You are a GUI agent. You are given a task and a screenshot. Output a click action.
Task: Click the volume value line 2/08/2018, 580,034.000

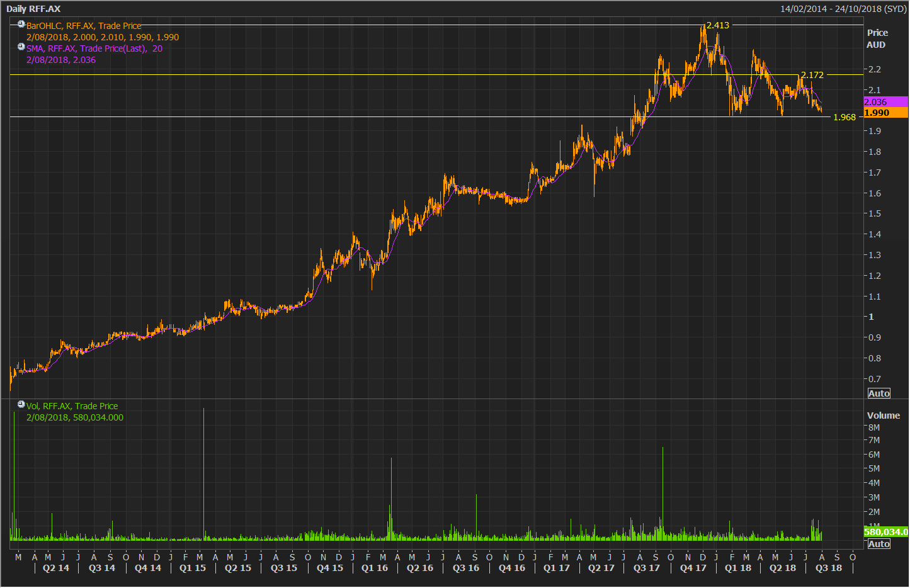[75, 417]
